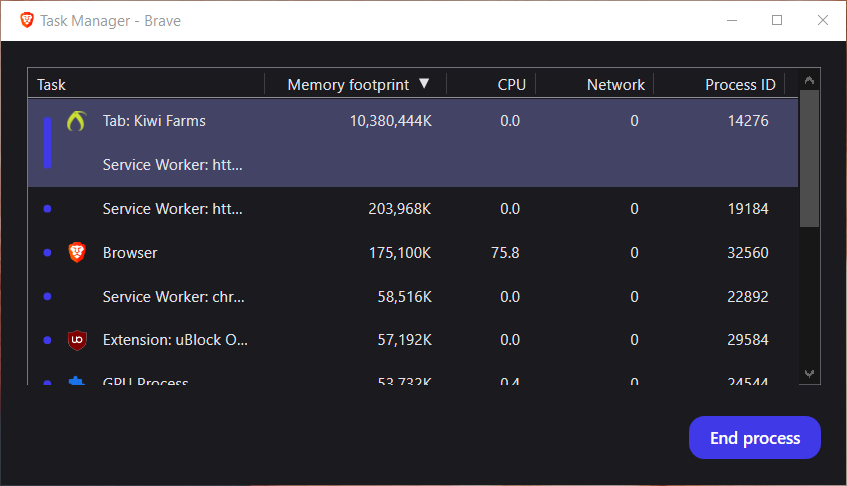Sort by Memory footprint descending arrow
Image resolution: width=847 pixels, height=486 pixels.
tap(424, 83)
